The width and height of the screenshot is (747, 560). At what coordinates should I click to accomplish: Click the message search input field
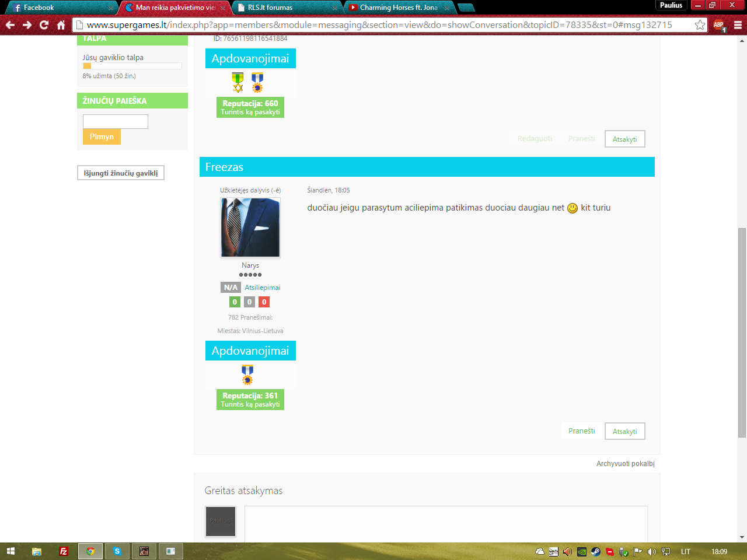click(x=116, y=121)
